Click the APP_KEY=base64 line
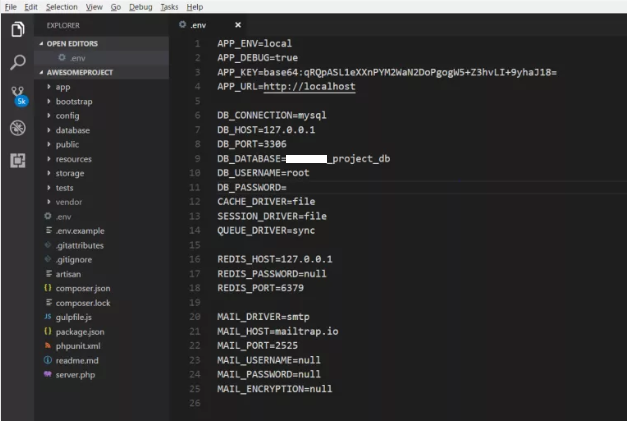Viewport: 627px width, 421px height. 387,72
